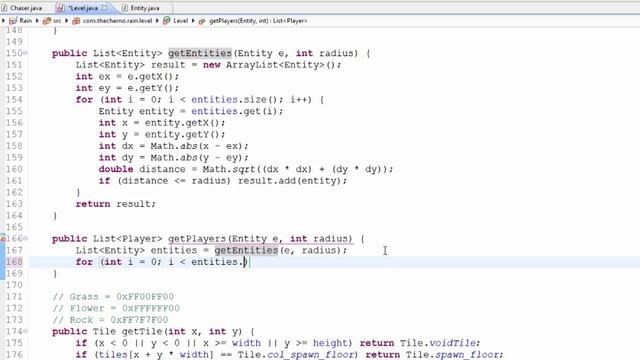Open the com.thecherno.rain.level package breadcrumb
This screenshot has height=360, width=640.
click(117, 20)
